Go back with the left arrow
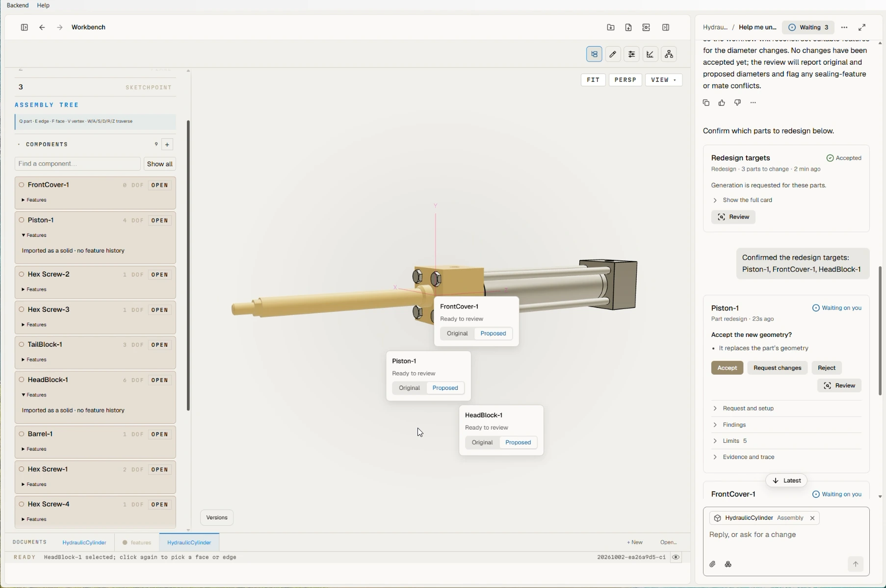The width and height of the screenshot is (886, 588). click(42, 27)
